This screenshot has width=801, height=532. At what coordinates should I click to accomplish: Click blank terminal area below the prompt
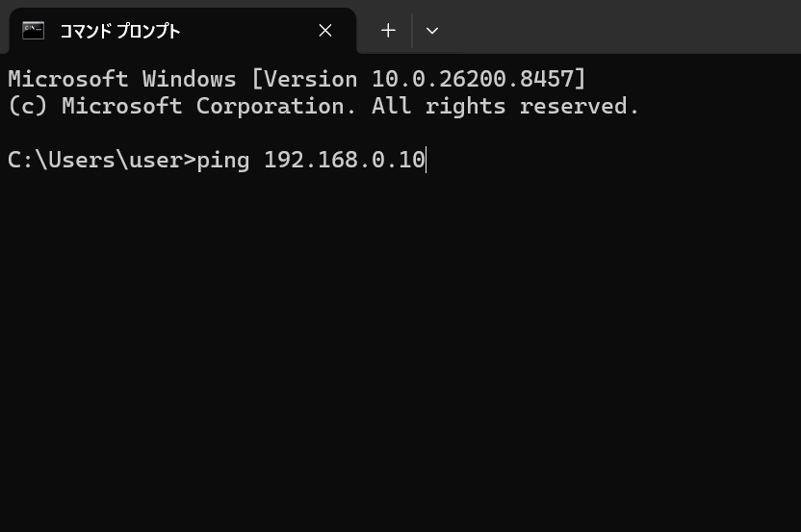point(400,347)
